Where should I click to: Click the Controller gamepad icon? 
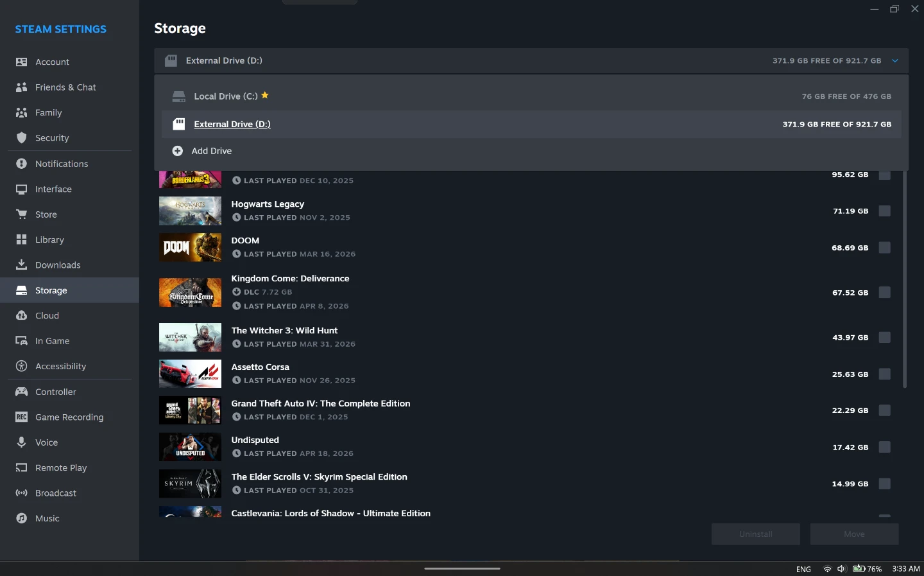(x=21, y=392)
